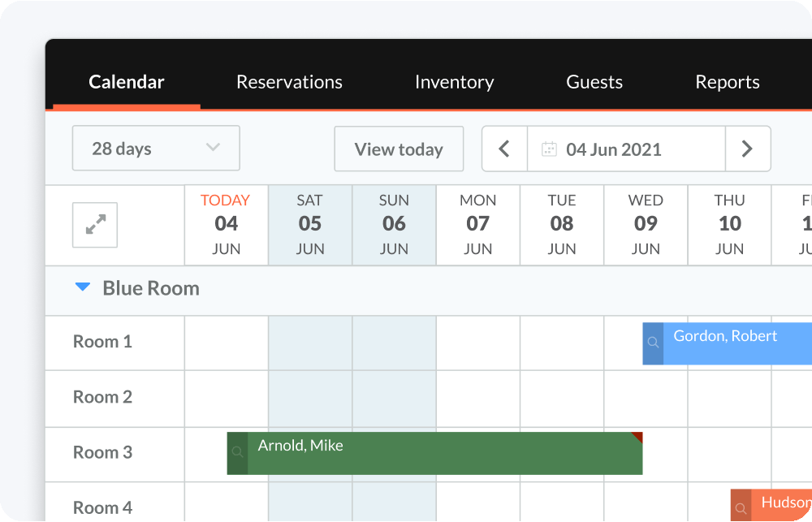Click the red corner marker on Arnold's reservation
This screenshot has height=522, width=812.
pyautogui.click(x=638, y=436)
